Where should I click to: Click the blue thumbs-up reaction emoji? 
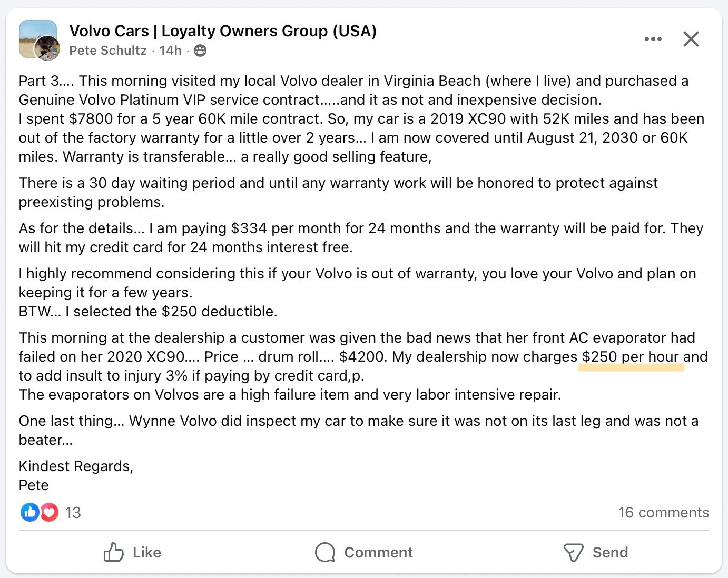tap(29, 512)
